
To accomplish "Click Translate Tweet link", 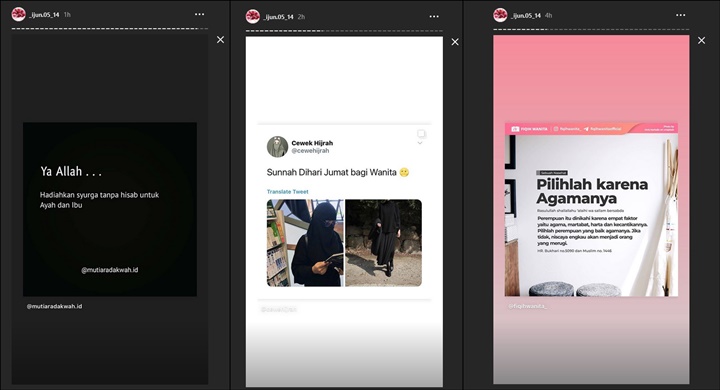I will pos(287,192).
